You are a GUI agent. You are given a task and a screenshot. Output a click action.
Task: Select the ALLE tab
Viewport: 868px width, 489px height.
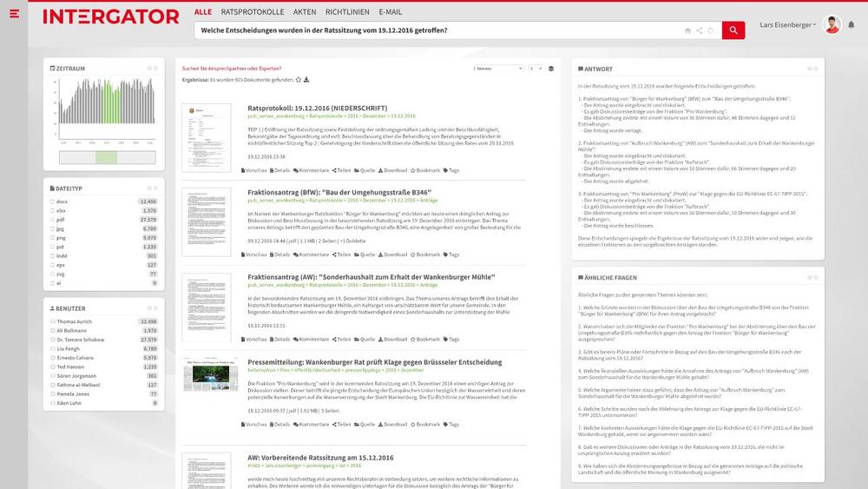[x=202, y=11]
